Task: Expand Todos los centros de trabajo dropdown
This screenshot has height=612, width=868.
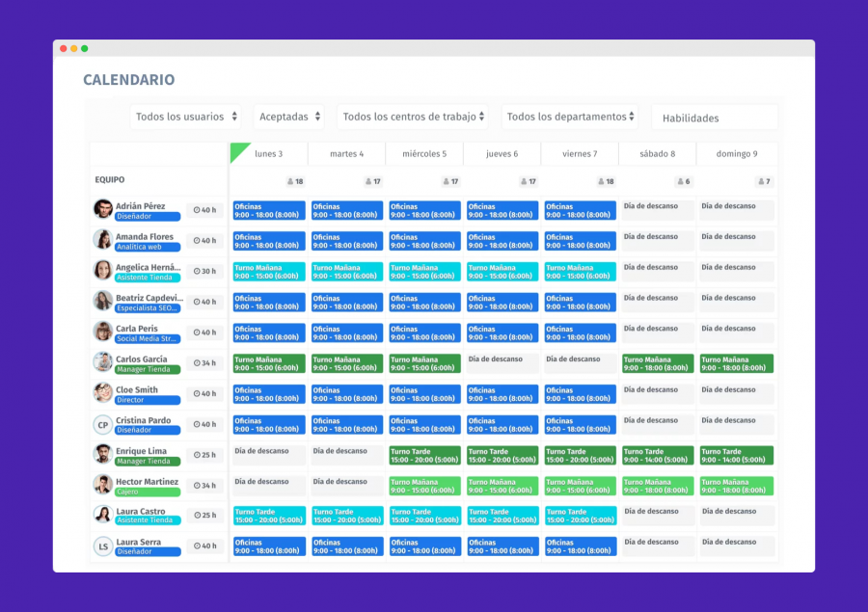Action: (x=413, y=117)
